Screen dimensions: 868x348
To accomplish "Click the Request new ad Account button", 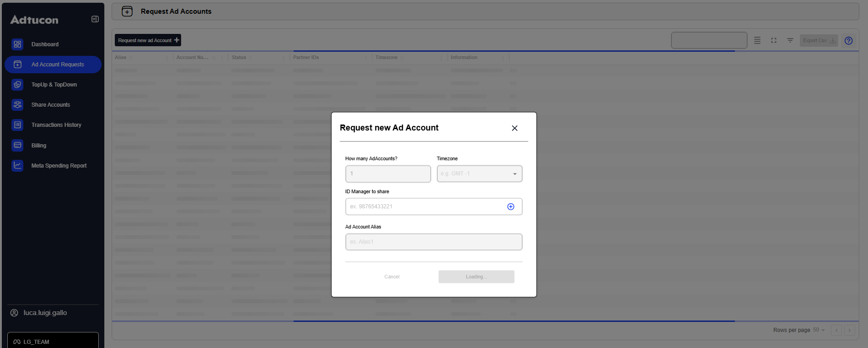I will (x=148, y=40).
